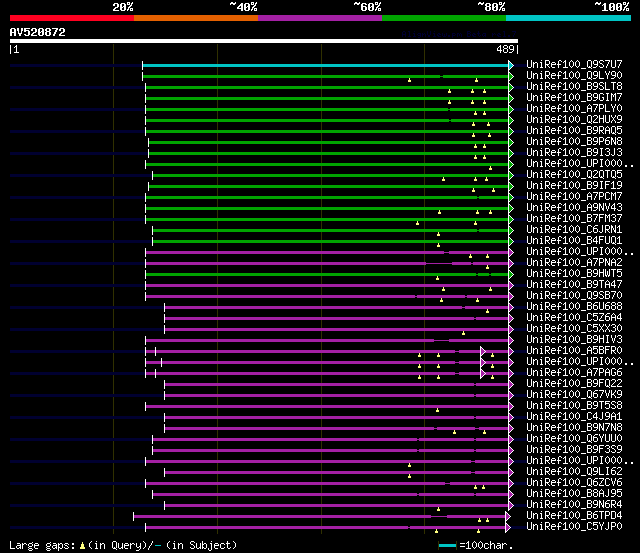Click the green alignment bar of Q9LY90

point(326,76)
